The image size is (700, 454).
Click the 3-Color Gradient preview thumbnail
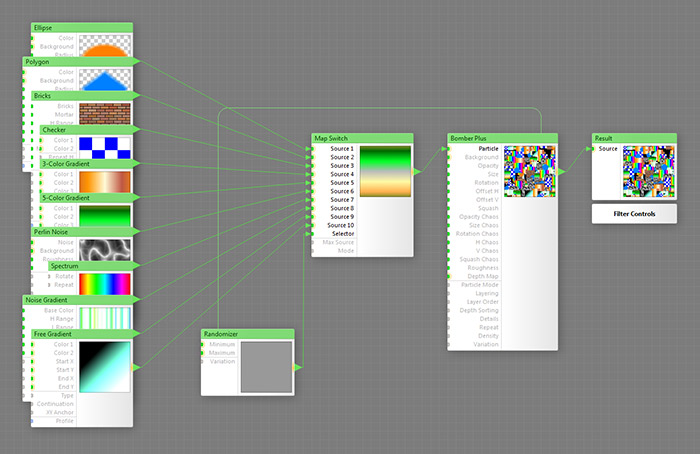(105, 182)
